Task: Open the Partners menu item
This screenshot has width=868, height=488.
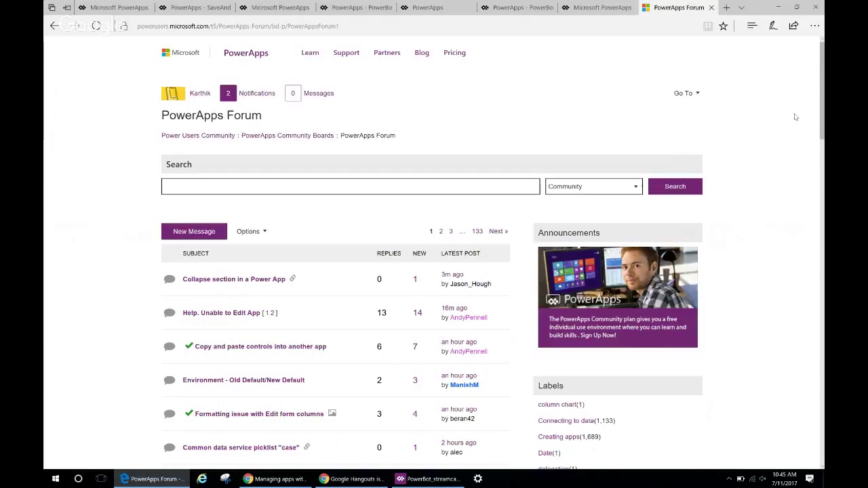Action: point(387,52)
